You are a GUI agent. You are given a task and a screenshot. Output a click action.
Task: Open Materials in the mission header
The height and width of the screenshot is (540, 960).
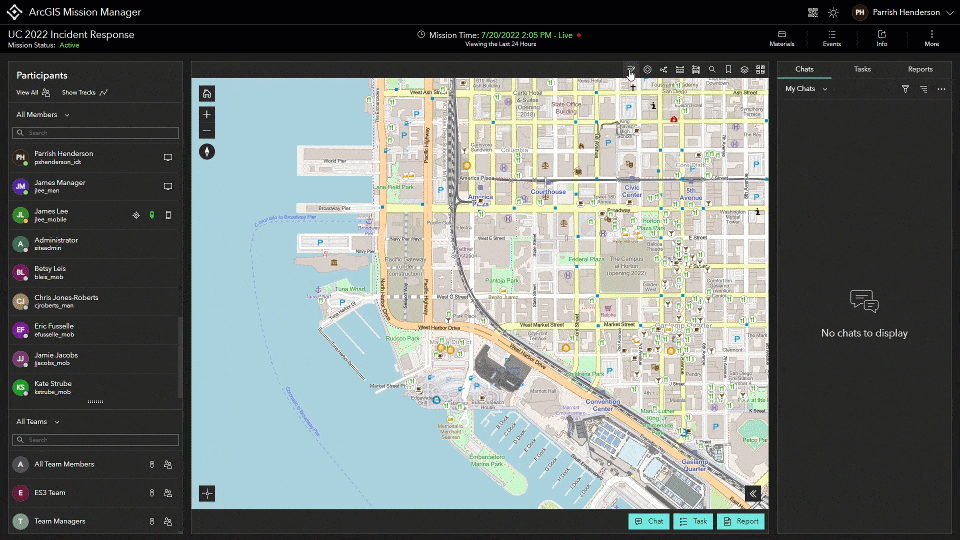[x=782, y=38]
